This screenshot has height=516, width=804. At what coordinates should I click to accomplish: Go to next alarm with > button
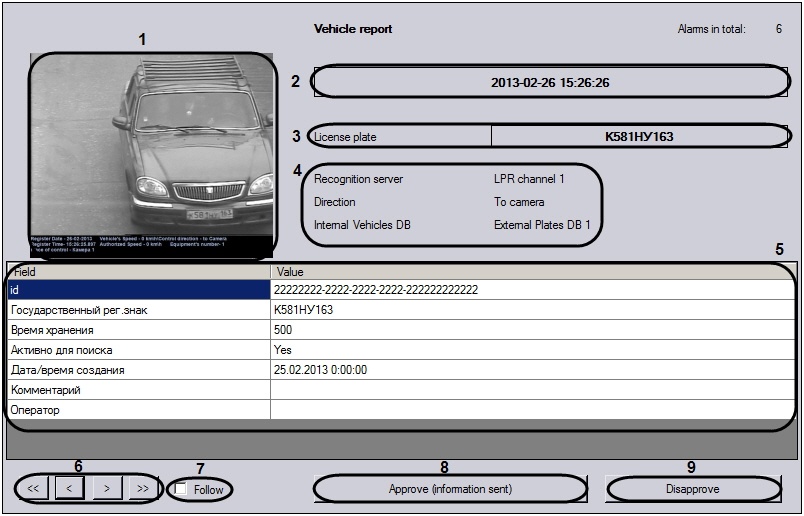point(106,489)
